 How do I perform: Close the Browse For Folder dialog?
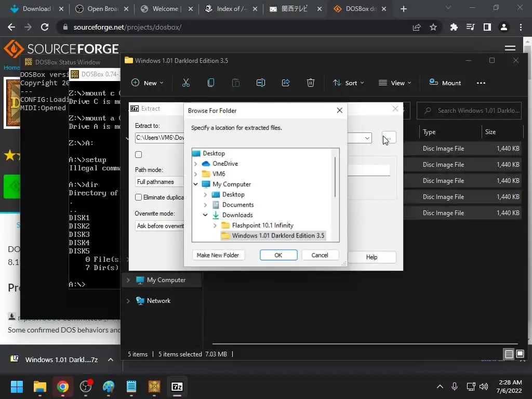click(x=340, y=110)
